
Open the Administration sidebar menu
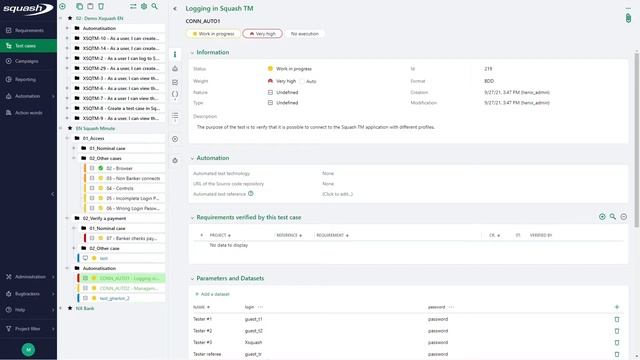coord(28,277)
